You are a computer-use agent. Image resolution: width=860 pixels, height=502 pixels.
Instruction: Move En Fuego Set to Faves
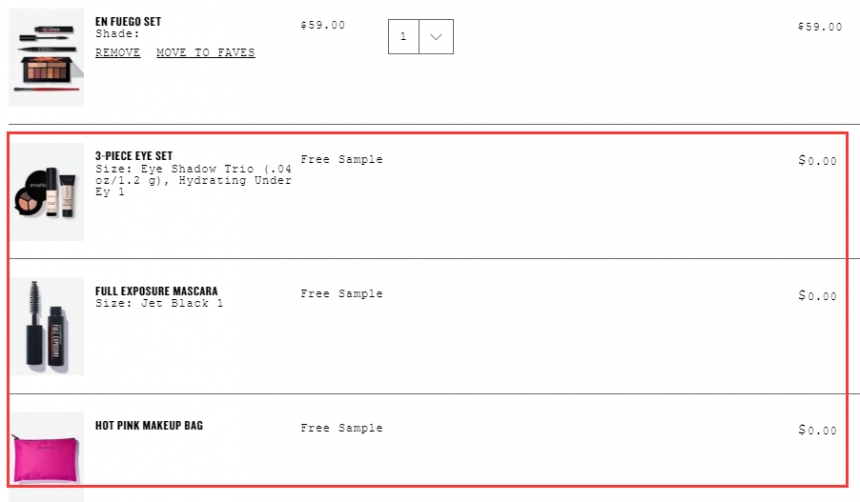[x=206, y=53]
